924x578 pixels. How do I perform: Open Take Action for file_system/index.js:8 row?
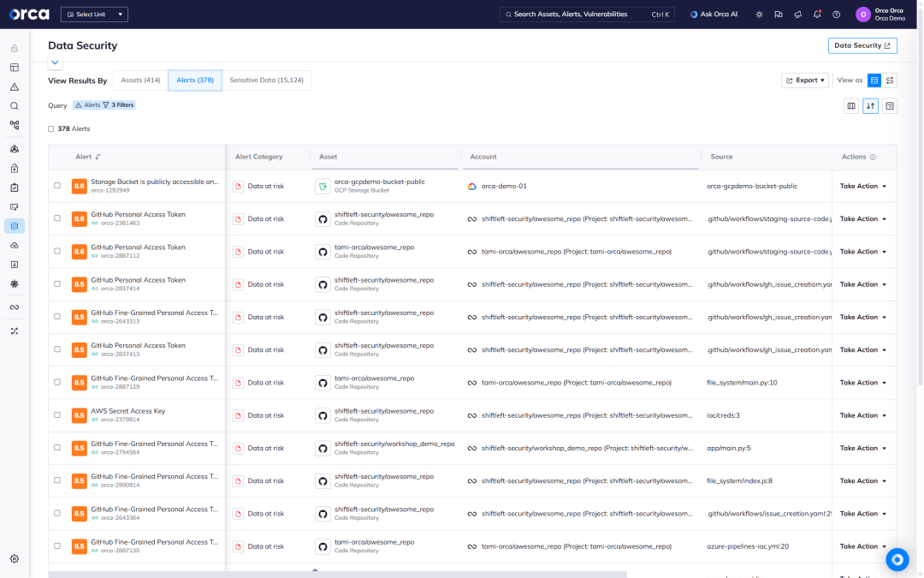click(x=862, y=480)
